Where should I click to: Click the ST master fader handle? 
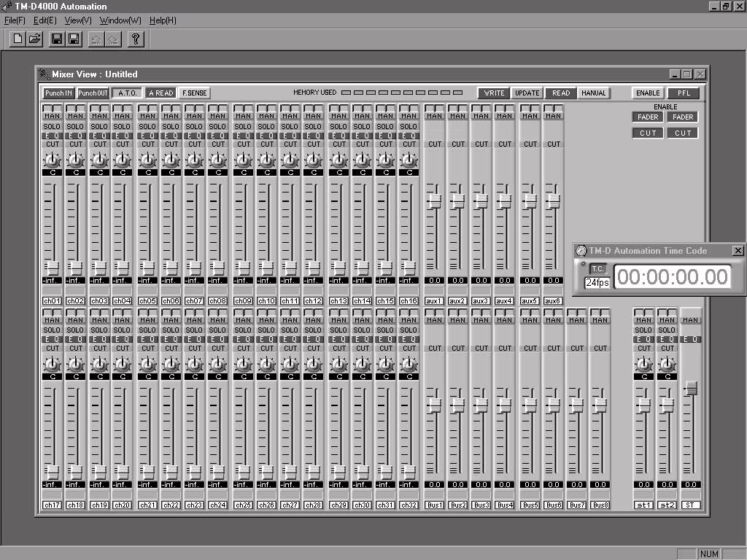[x=691, y=388]
